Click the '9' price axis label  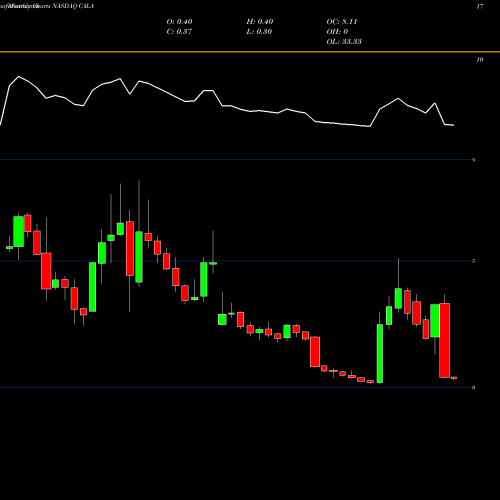click(473, 160)
